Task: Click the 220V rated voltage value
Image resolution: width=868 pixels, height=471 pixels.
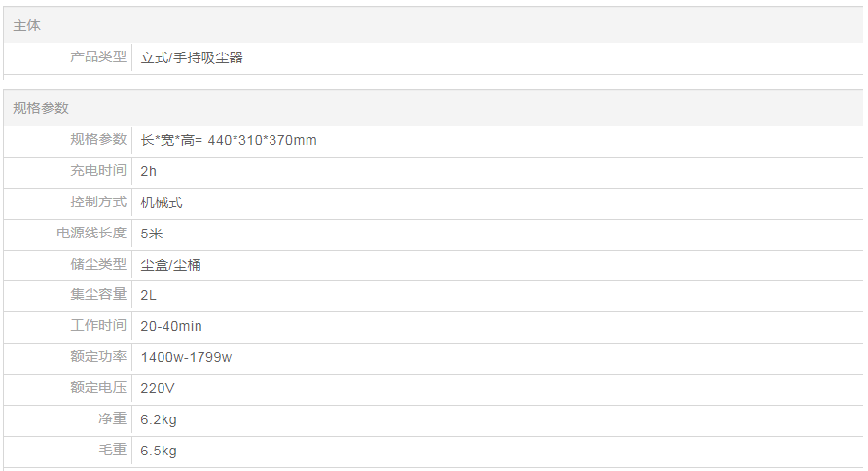Action: tap(158, 388)
